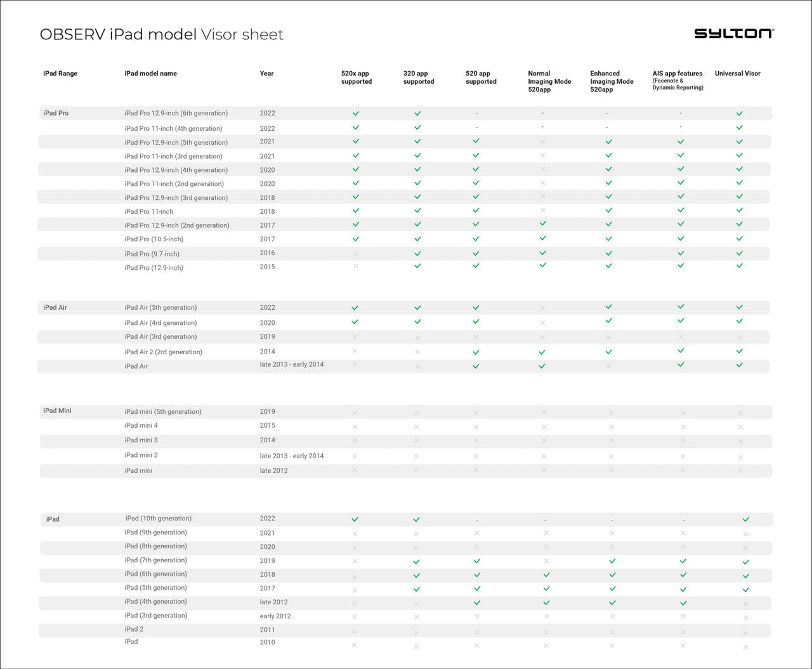The height and width of the screenshot is (669, 812).
Task: Click the iPad 2 model name
Action: click(x=134, y=630)
